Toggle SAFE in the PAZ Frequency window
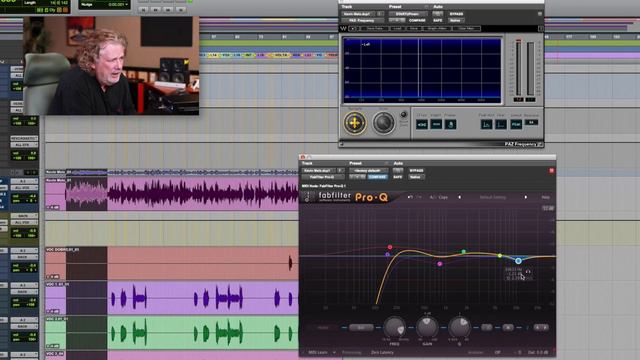This screenshot has width=640, height=360. click(438, 20)
